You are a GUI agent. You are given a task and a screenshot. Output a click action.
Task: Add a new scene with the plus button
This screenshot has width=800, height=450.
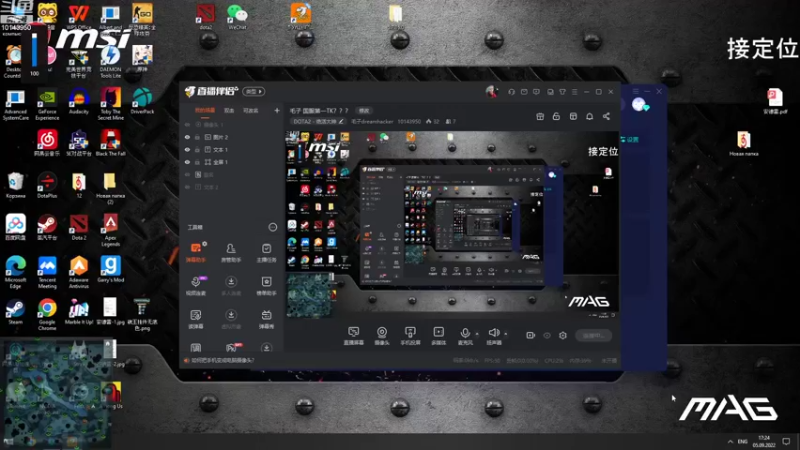click(277, 110)
